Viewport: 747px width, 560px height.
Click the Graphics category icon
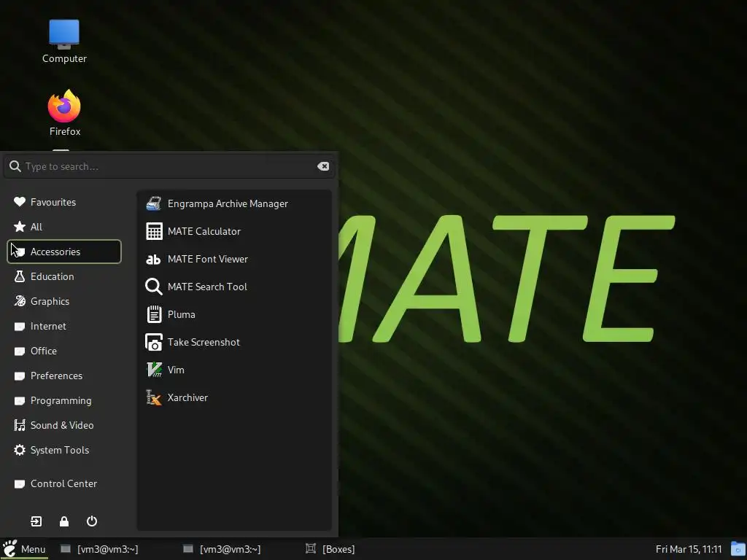click(20, 301)
